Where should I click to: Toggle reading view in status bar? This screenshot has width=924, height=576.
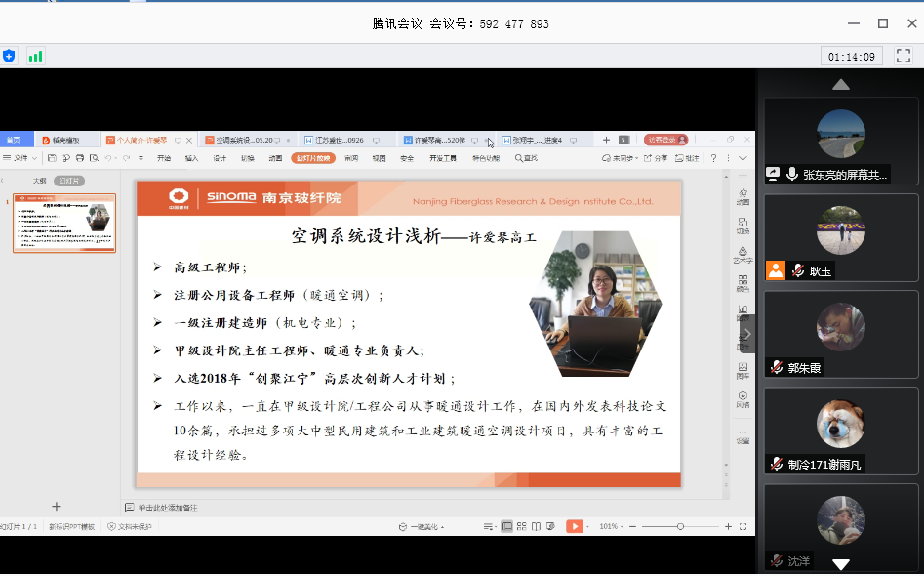pos(537,526)
